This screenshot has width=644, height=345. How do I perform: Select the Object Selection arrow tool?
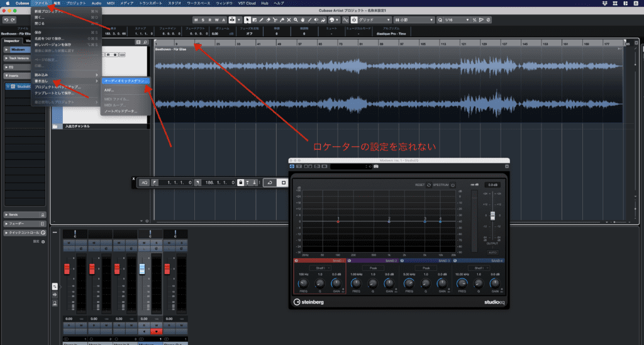(x=247, y=19)
